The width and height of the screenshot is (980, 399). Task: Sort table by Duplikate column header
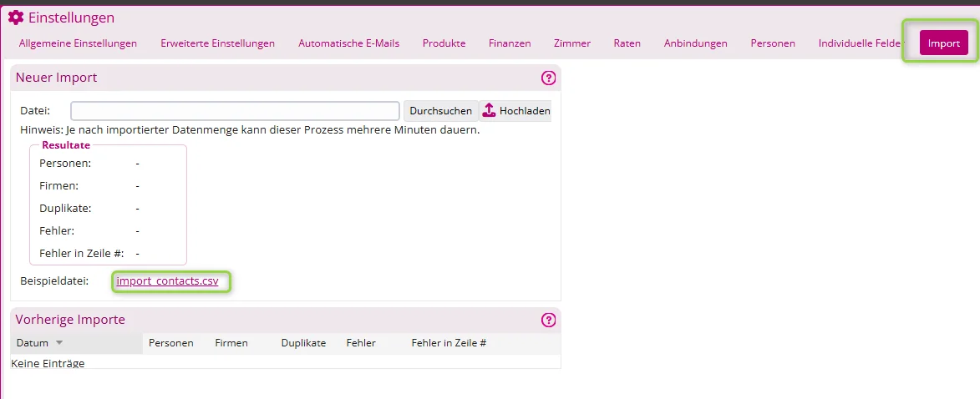point(304,343)
